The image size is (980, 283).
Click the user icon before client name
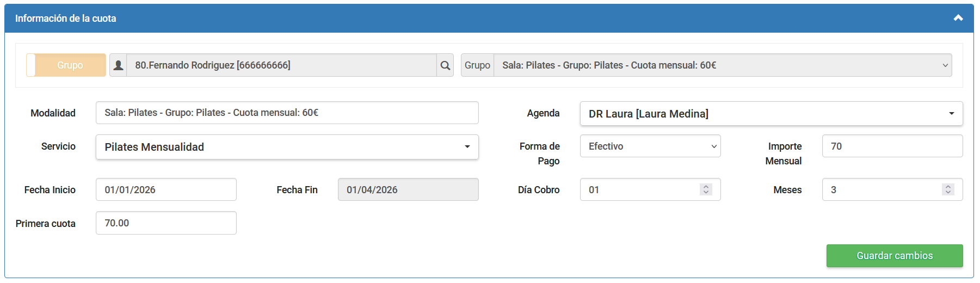[118, 65]
